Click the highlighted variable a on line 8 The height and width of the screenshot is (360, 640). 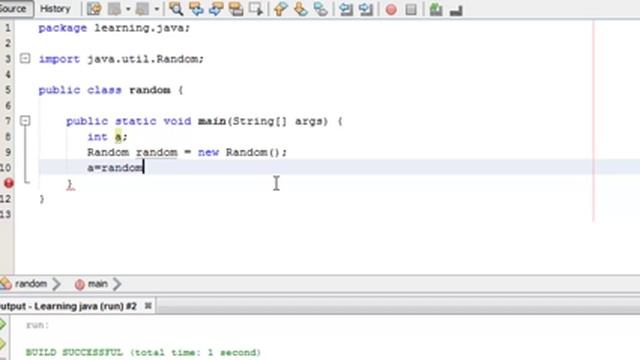pyautogui.click(x=118, y=137)
